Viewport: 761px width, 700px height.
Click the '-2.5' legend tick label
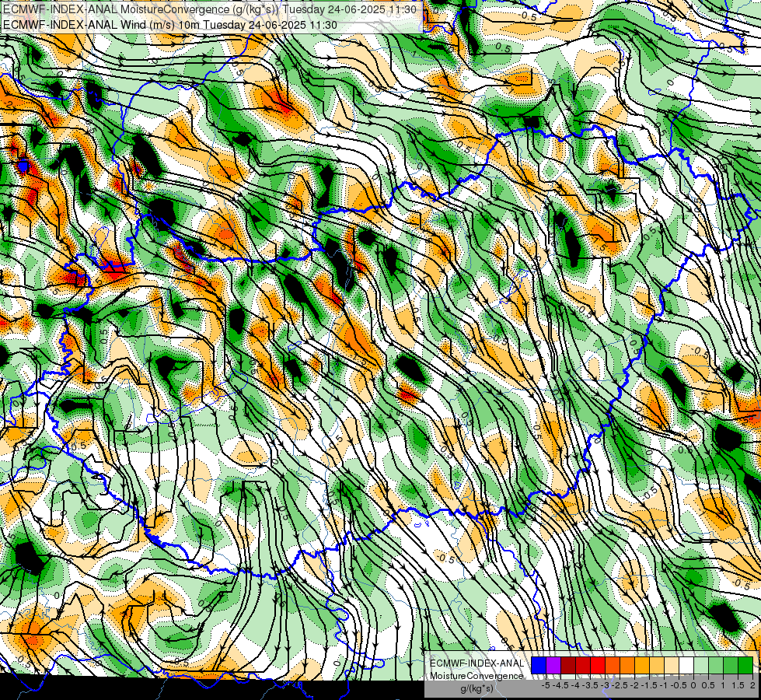click(620, 685)
